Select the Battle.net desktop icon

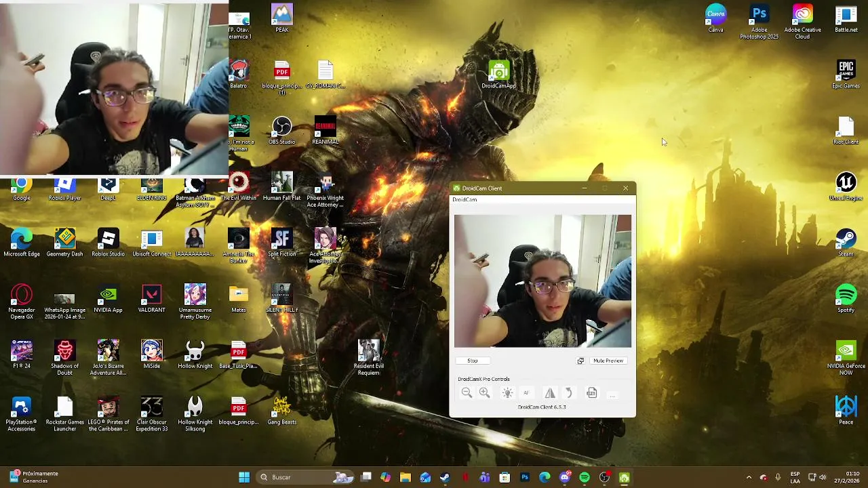pos(846,18)
